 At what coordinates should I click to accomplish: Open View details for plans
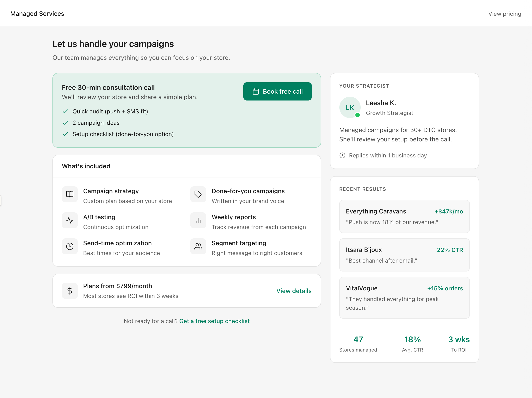pyautogui.click(x=294, y=291)
